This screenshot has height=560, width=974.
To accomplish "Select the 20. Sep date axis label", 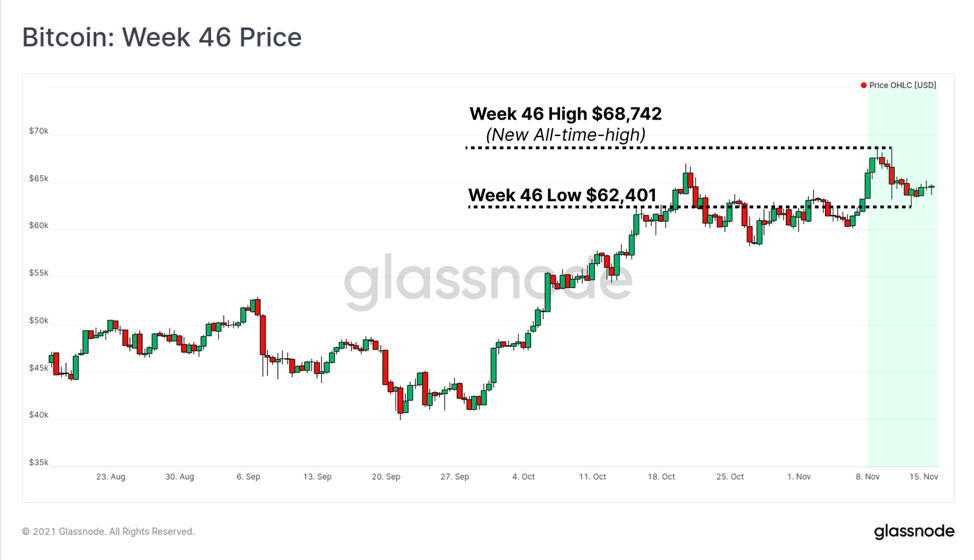I will [386, 477].
